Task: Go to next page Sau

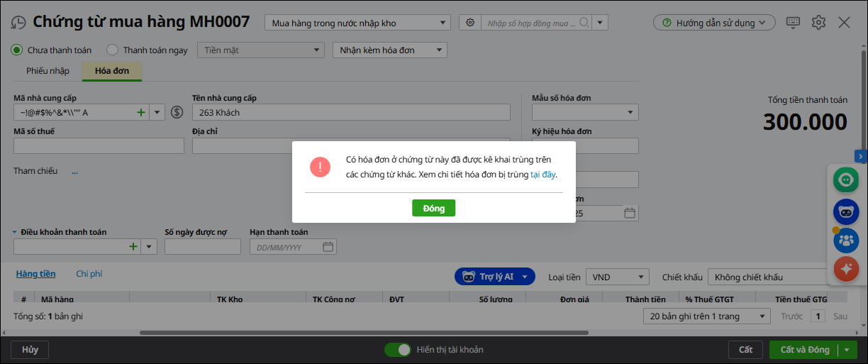Action: coord(840,316)
